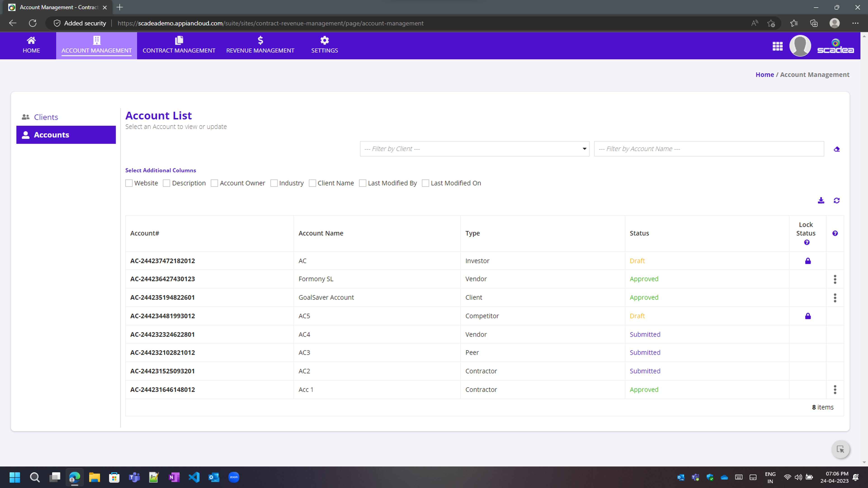Viewport: 868px width, 488px height.
Task: Open Microsoft Teams from taskbar
Action: coord(134,477)
